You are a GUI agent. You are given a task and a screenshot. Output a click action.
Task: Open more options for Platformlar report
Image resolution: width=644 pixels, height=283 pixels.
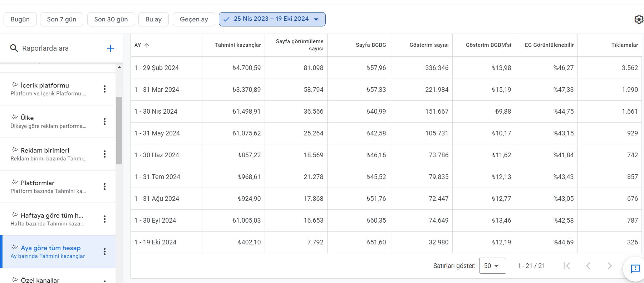[x=104, y=187]
